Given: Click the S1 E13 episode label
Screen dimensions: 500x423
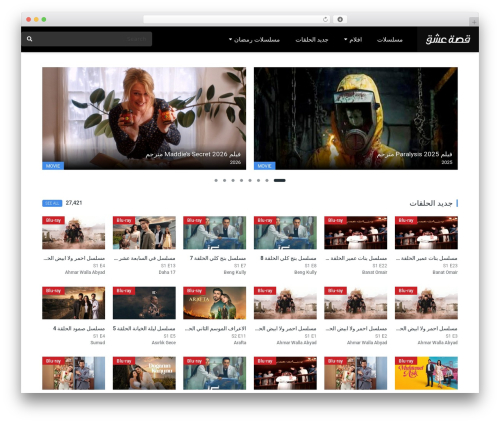Looking at the screenshot, I should point(168,266).
